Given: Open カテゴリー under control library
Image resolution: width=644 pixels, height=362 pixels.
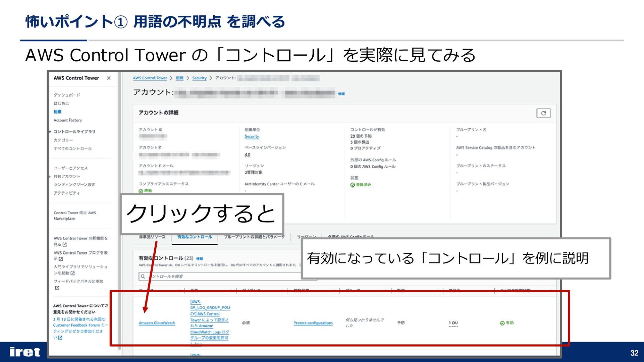Looking at the screenshot, I should [x=63, y=140].
